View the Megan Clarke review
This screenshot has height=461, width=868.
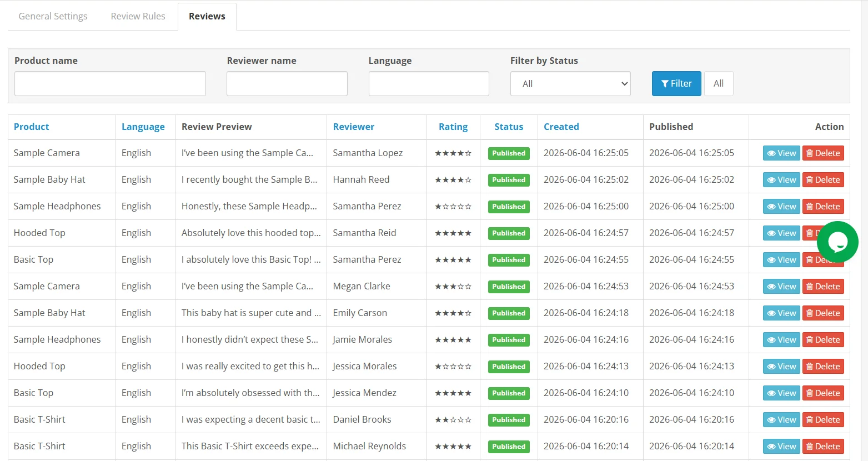pyautogui.click(x=781, y=287)
